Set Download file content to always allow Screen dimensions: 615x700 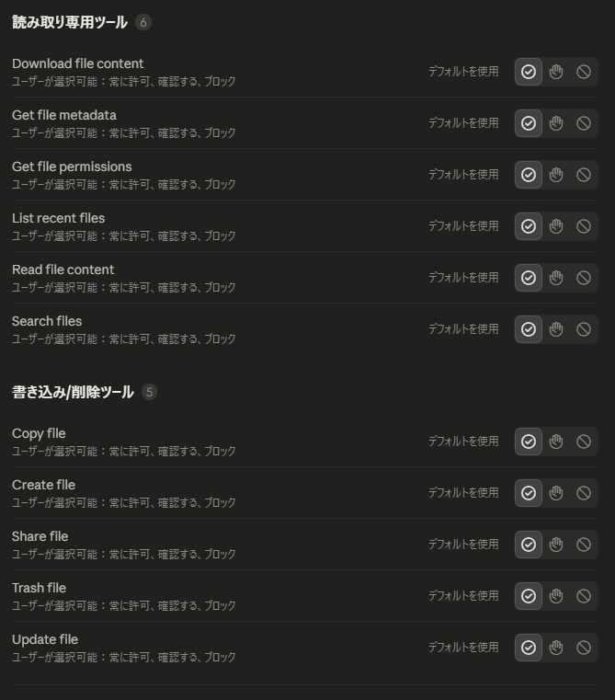click(529, 72)
